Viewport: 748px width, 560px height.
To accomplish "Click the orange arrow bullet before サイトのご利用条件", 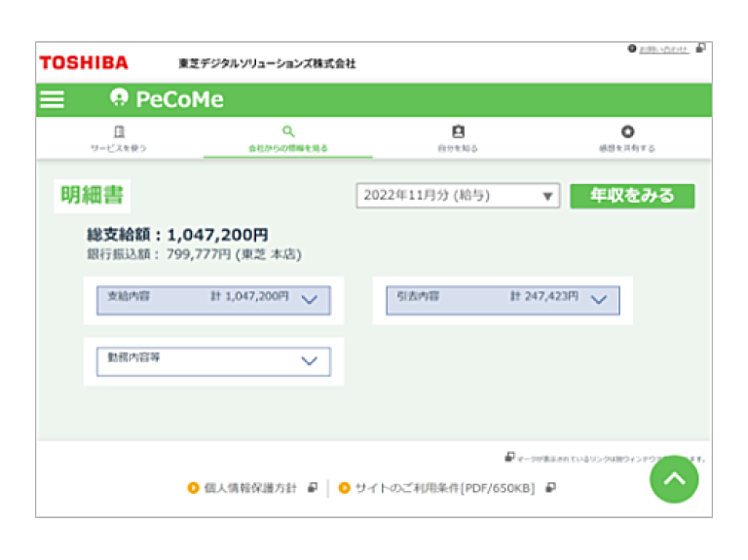I will [x=344, y=488].
